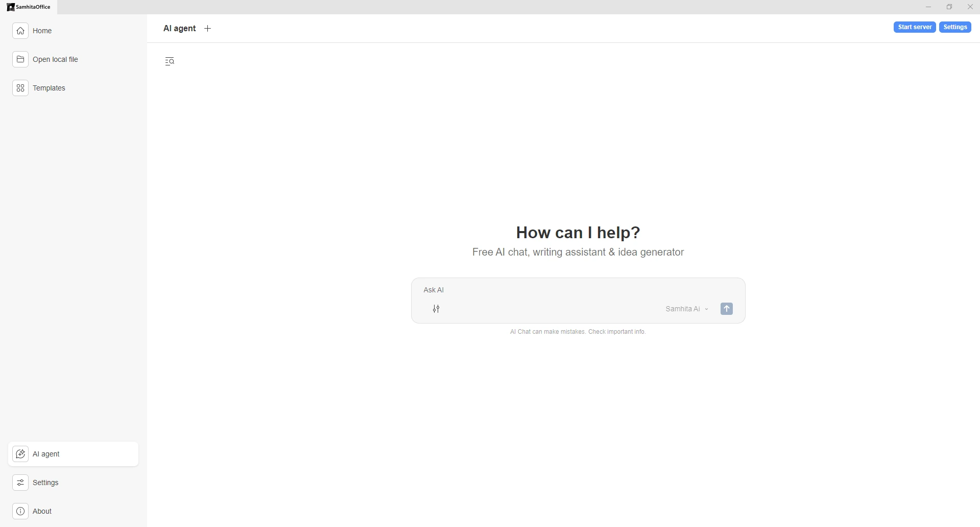Minimize the SamhitaOffice window
Viewport: 980px width, 527px height.
point(928,7)
